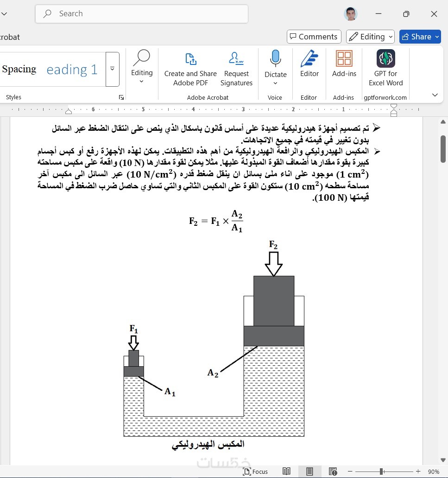Open quick access chevron at title bar
Viewport: 448px width, 478px height.
pos(4,14)
